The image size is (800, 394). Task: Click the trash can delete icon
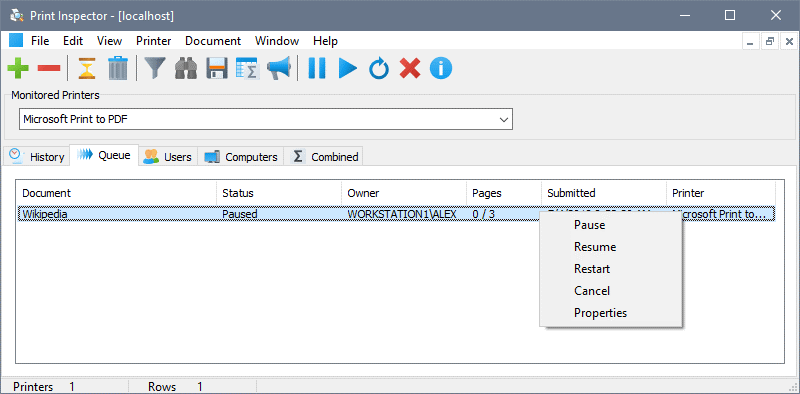coord(118,68)
